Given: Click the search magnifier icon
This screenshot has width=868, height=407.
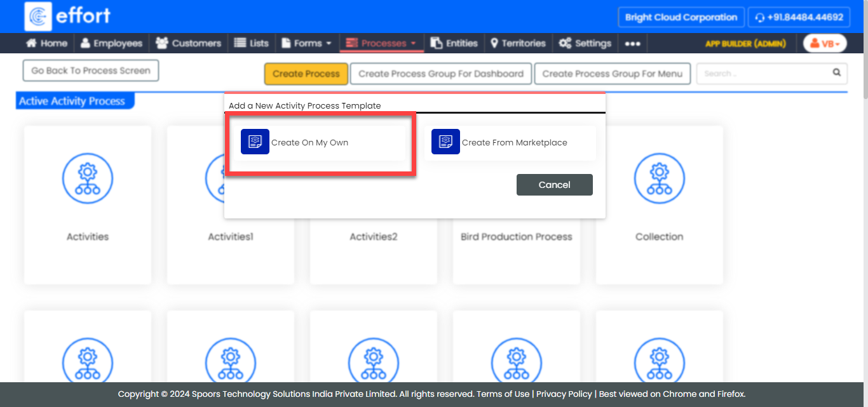Looking at the screenshot, I should (x=837, y=73).
